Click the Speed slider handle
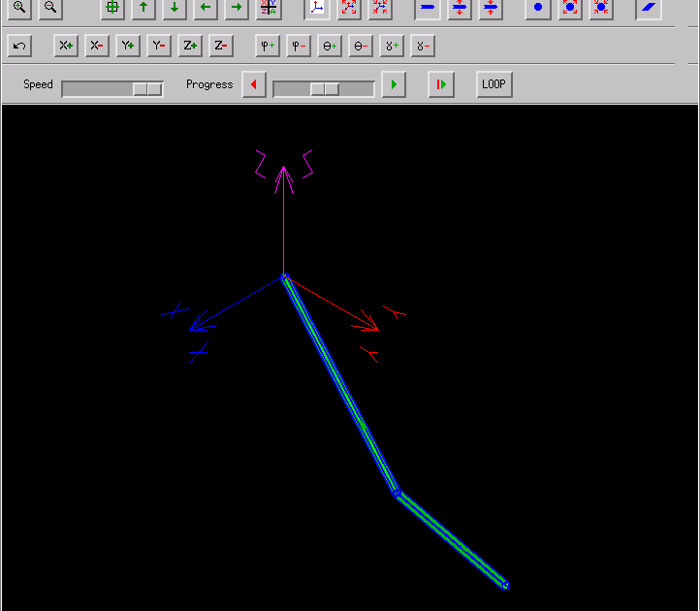The image size is (700, 611). (147, 89)
